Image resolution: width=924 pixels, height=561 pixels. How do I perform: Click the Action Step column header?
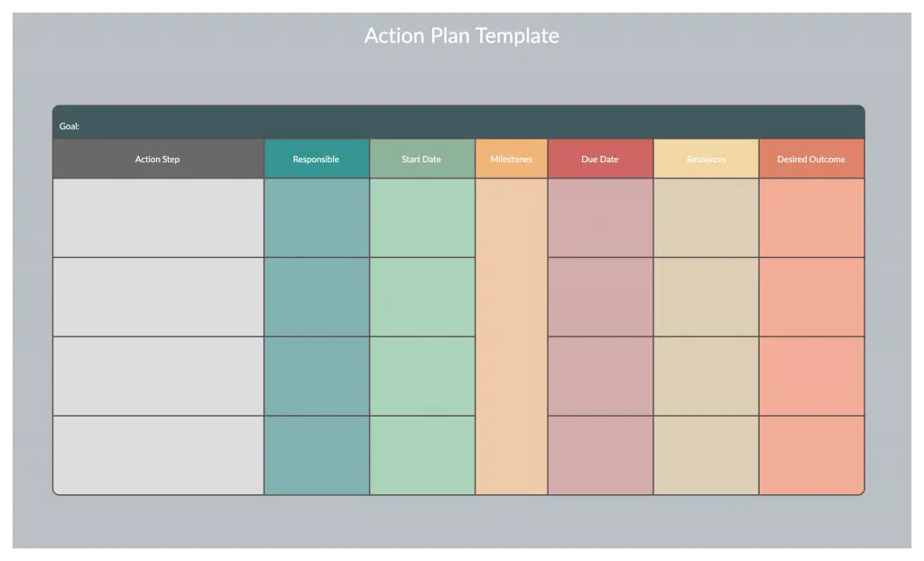158,159
